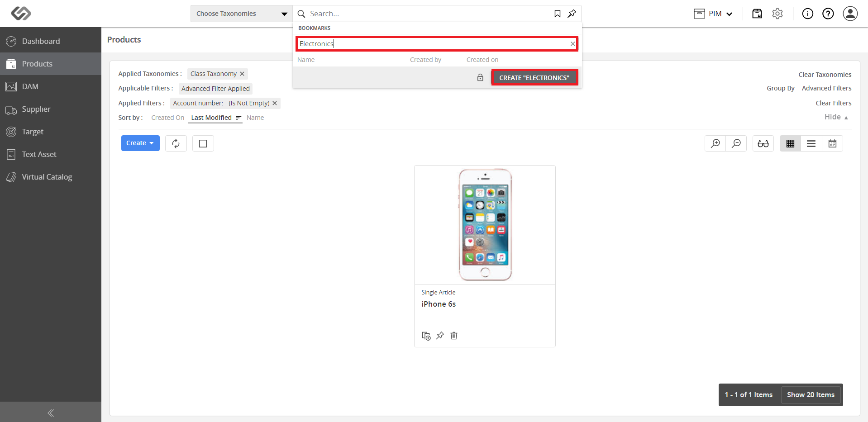The width and height of the screenshot is (868, 422).
Task: Zoom in the product grid
Action: pyautogui.click(x=715, y=143)
